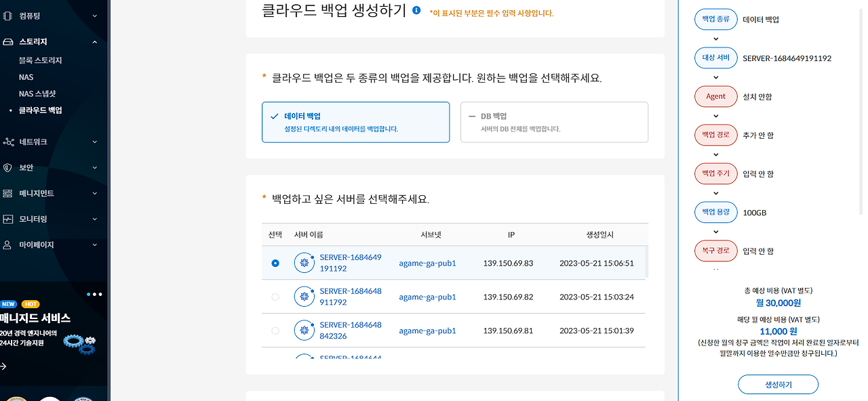
Task: Select the SERVER-1684648911792 radio button
Action: (275, 297)
